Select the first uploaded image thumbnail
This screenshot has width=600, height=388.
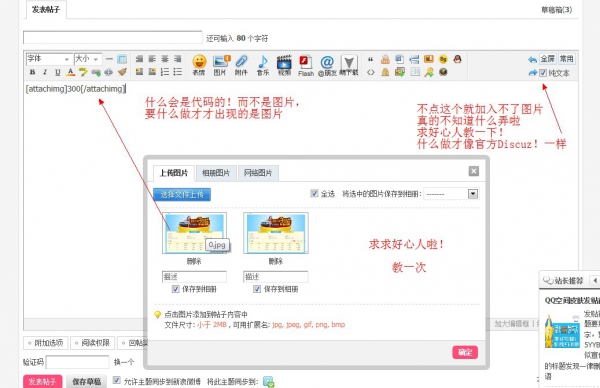[194, 233]
